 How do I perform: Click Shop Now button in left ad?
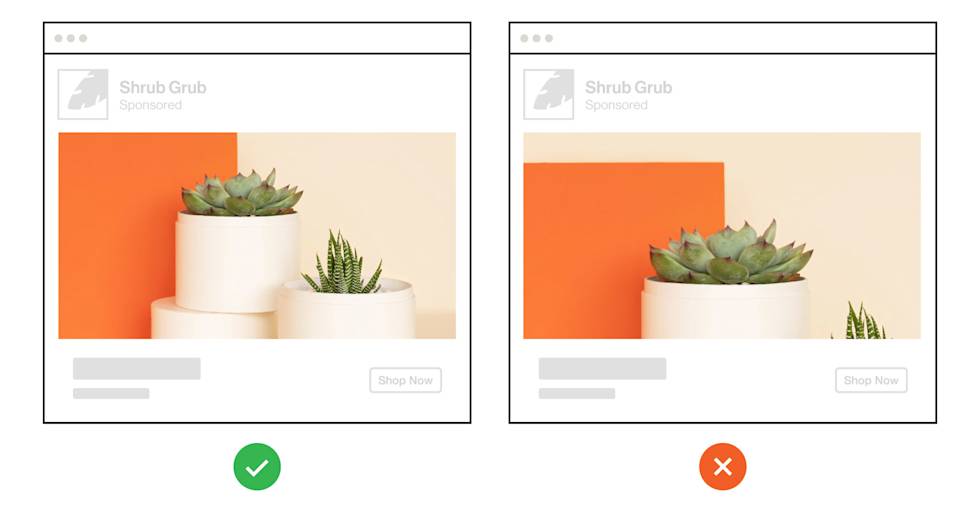[x=406, y=380]
